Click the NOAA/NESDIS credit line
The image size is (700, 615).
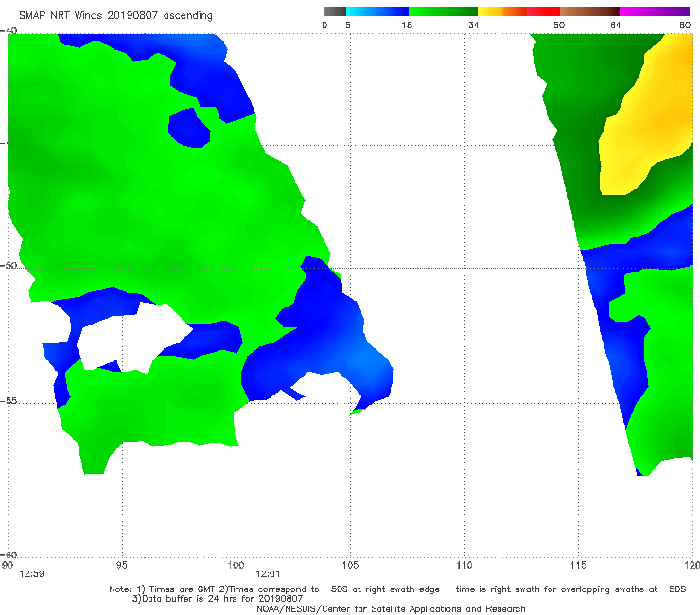(391, 608)
